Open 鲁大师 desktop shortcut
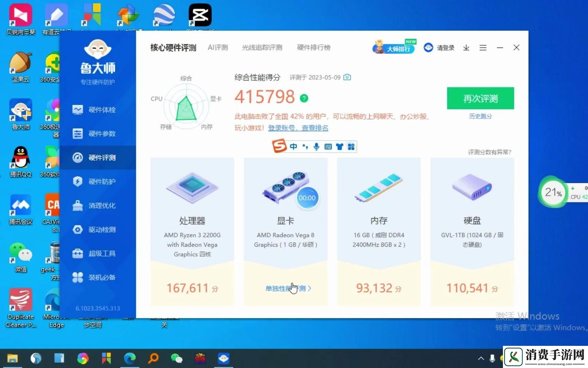The height and width of the screenshot is (368, 588). [x=20, y=114]
